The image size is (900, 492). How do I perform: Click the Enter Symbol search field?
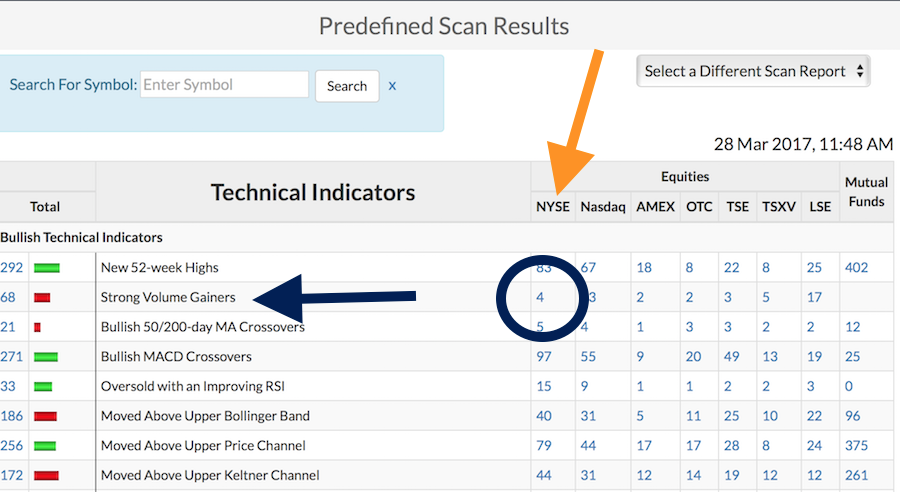(224, 85)
